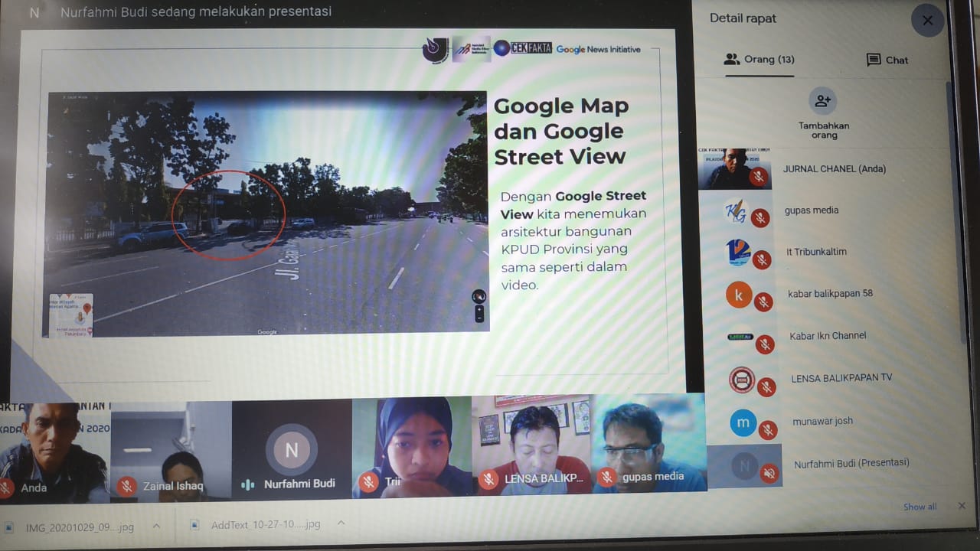This screenshot has height=551, width=980.
Task: Select the JURNAL CHANEL (Anda) name
Action: point(835,168)
